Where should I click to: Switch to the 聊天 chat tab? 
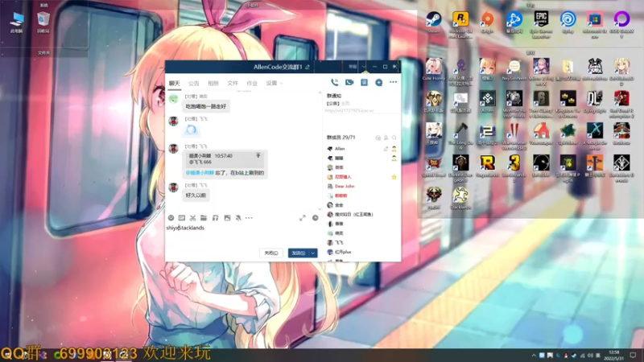click(175, 83)
